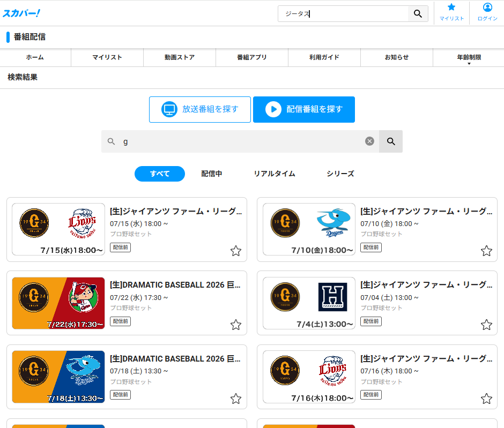Submit the search using the grey magnifier button
This screenshot has width=504, height=428.
[x=391, y=141]
